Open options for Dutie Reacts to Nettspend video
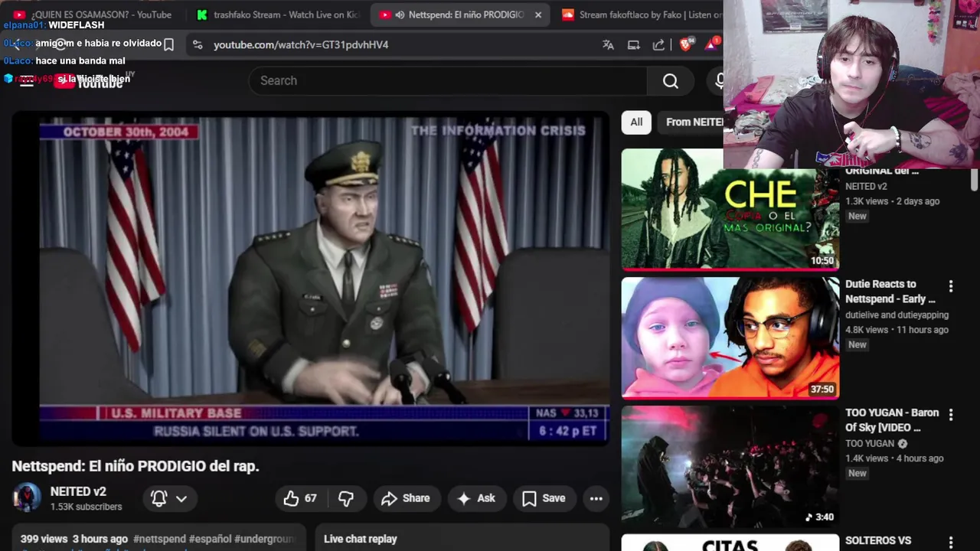The image size is (980, 551). pyautogui.click(x=951, y=286)
